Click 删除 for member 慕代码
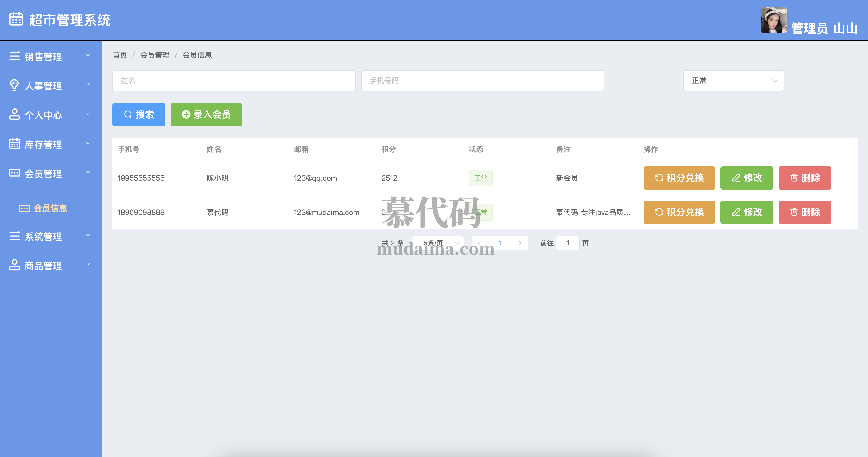This screenshot has width=868, height=457. (805, 212)
